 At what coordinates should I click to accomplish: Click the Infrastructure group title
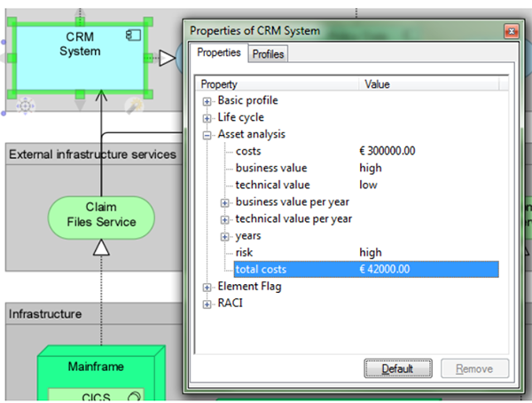[45, 314]
